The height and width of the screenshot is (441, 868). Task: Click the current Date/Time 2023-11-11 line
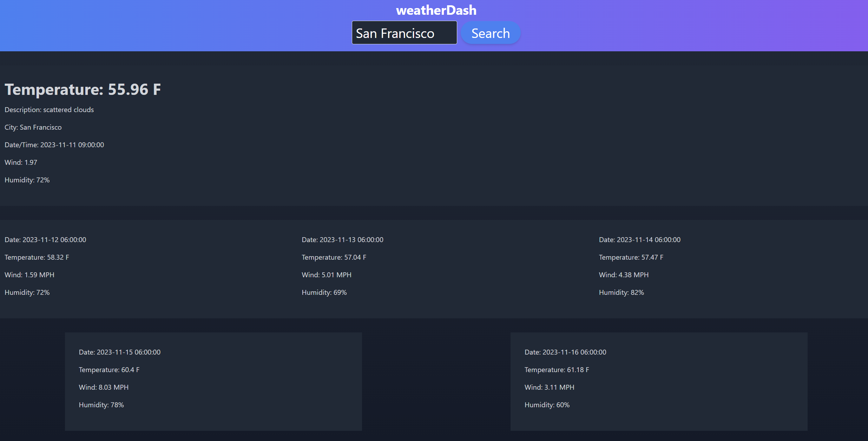pos(54,145)
